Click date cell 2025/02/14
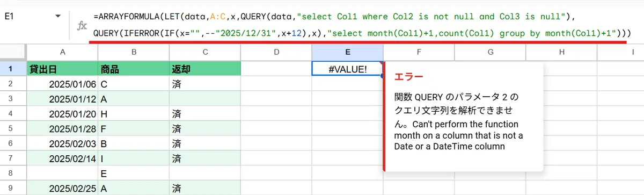This screenshot has width=644, height=195. [62, 159]
